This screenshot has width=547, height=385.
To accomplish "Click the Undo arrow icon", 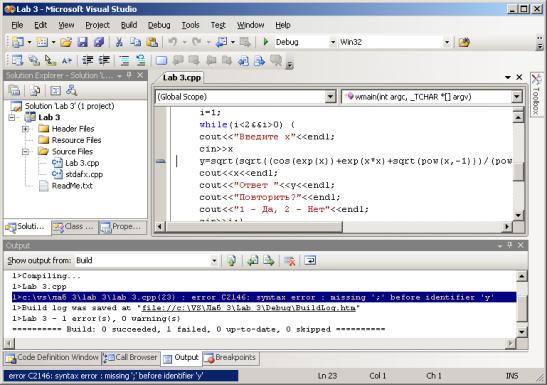I will [172, 42].
